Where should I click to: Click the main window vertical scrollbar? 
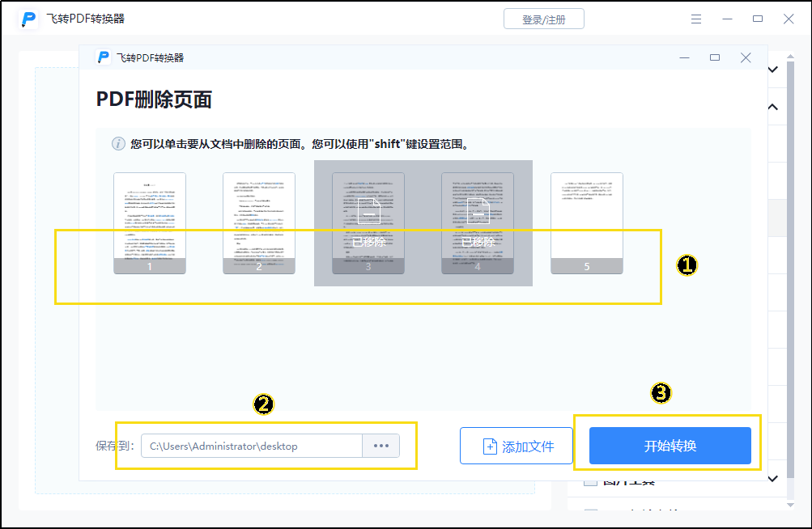pos(790,269)
